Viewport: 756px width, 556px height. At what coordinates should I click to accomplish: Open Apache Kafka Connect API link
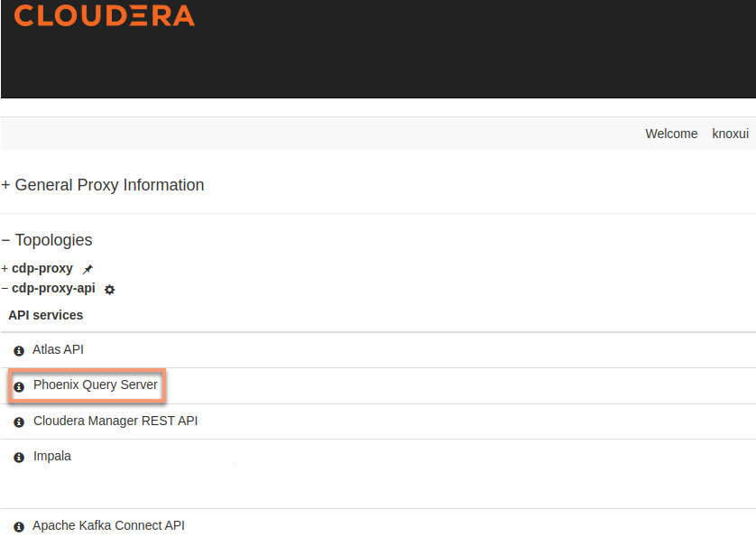coord(108,525)
